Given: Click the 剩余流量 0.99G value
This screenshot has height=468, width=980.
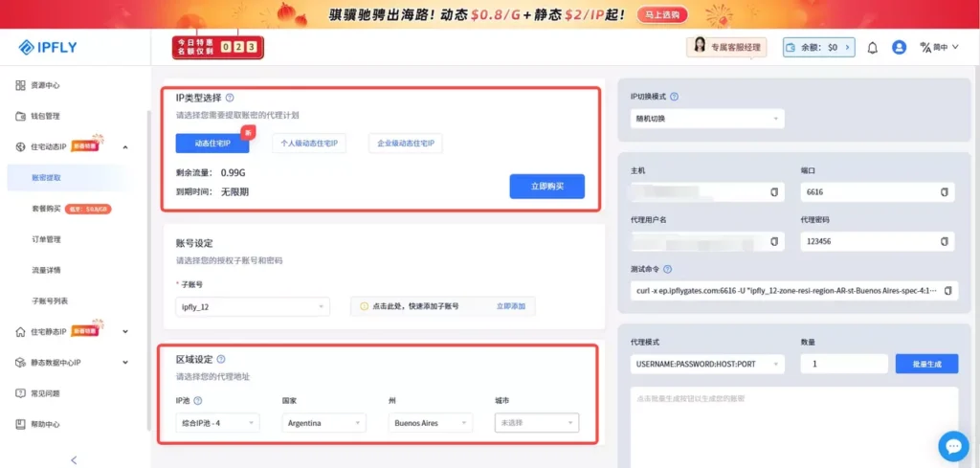Looking at the screenshot, I should (x=234, y=172).
